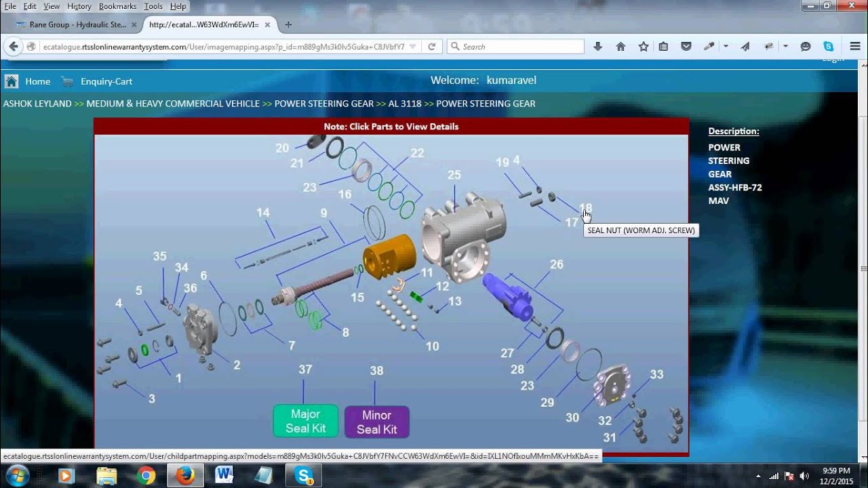Close the ecatal... active tab

point(269,24)
